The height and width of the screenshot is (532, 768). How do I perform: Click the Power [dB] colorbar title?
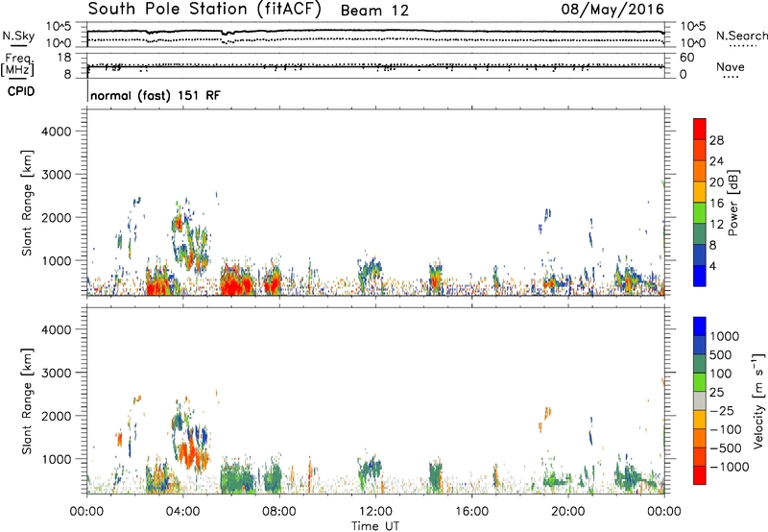pyautogui.click(x=732, y=203)
